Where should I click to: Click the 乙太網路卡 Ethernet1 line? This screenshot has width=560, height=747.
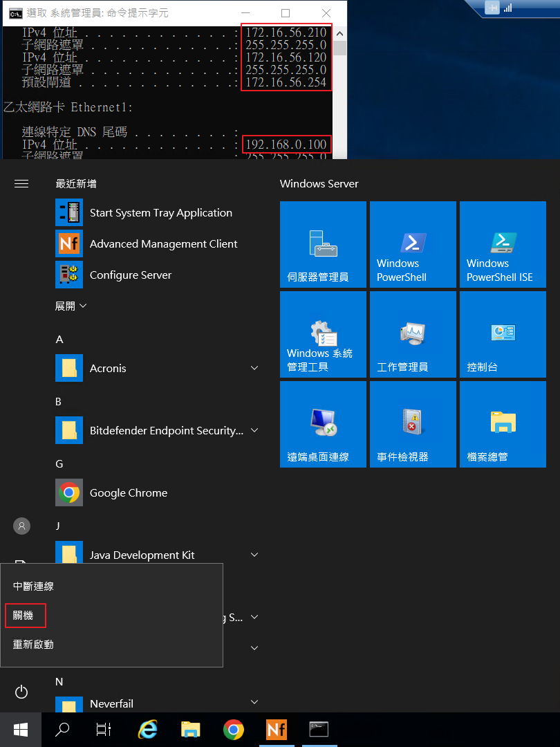[x=68, y=107]
